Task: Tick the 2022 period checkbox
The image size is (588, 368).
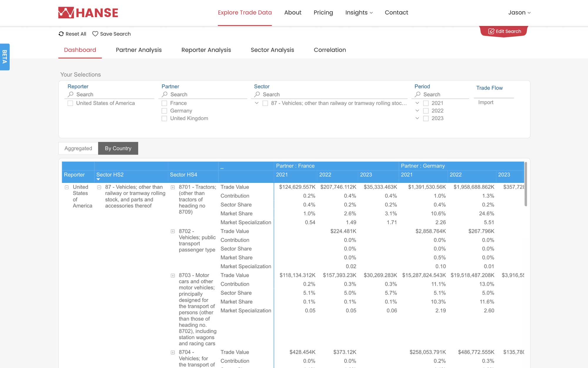Action: coord(426,111)
